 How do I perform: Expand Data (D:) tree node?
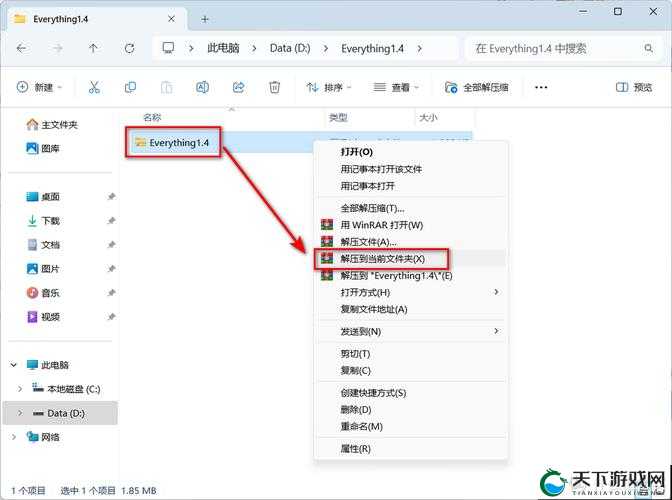pos(20,413)
